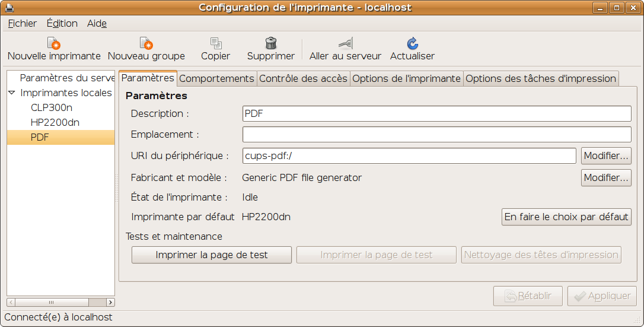Screen dimensions: 644x327
Task: Refresh the list with the Actualiser icon
Action: click(412, 43)
